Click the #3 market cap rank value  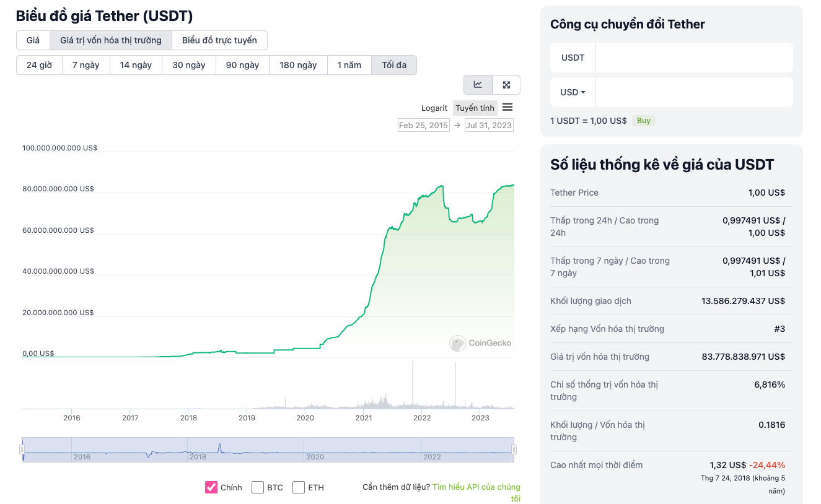tap(779, 329)
